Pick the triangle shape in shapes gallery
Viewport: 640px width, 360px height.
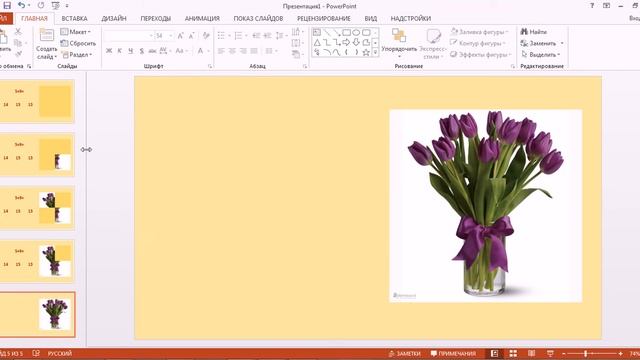[317, 42]
